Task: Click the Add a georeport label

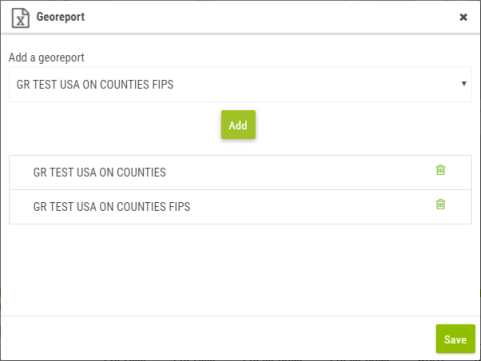Action: (46, 58)
